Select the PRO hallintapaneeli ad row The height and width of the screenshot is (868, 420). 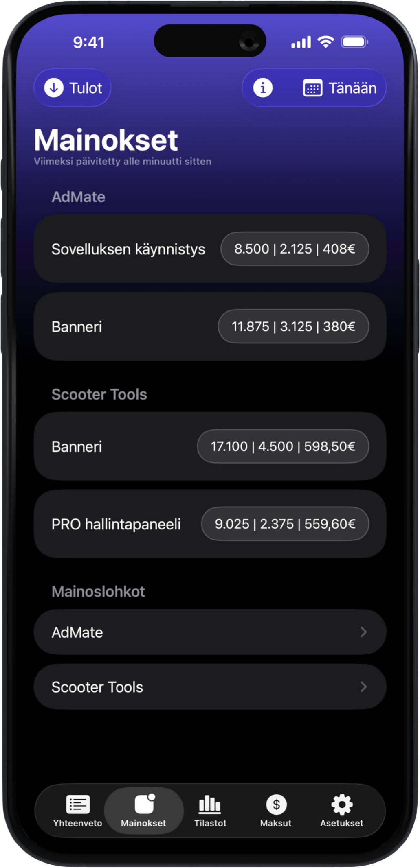pos(116,524)
